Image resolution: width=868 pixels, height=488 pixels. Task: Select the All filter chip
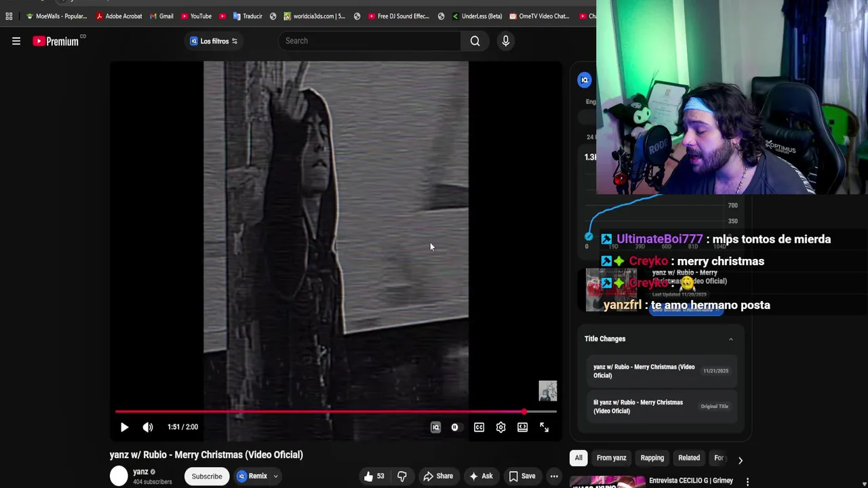pos(578,458)
